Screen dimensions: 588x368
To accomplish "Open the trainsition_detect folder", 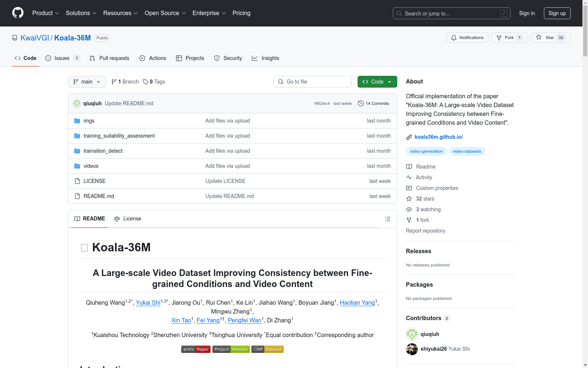I will (x=103, y=151).
